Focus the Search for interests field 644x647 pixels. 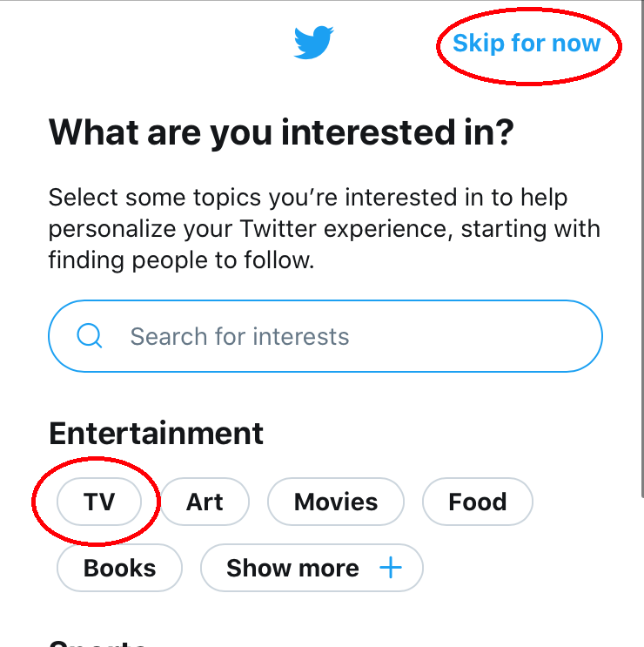[x=348, y=336]
